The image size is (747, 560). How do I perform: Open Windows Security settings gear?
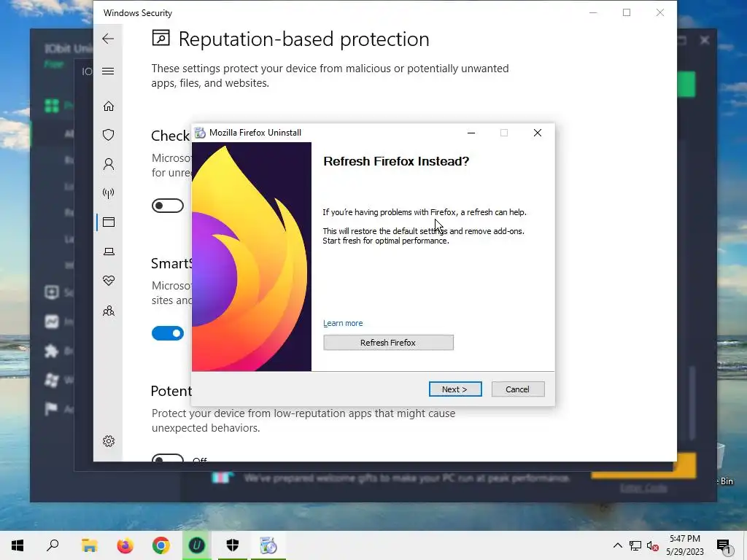(x=109, y=441)
